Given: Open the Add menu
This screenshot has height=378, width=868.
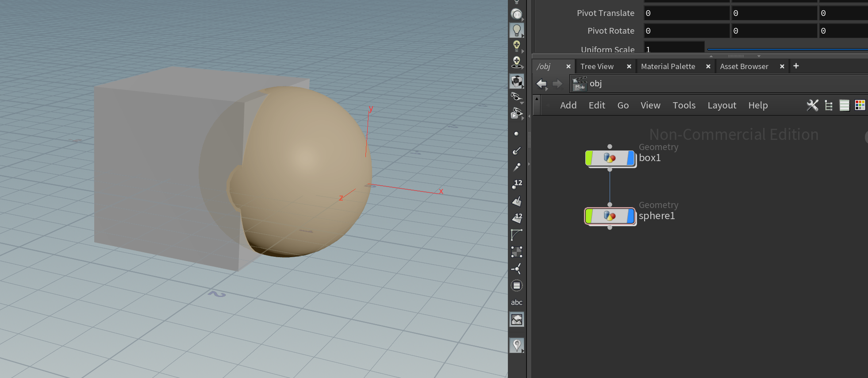Looking at the screenshot, I should click(x=568, y=105).
